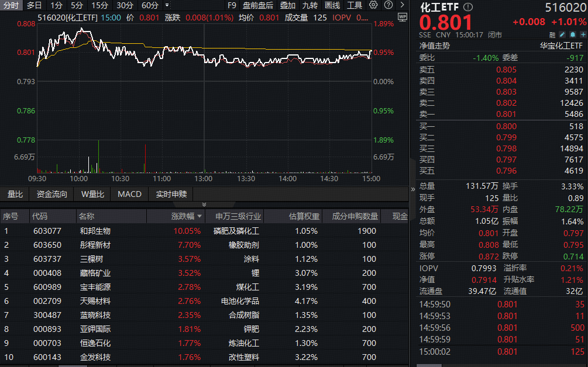Collapse panel using double chevron below indicator tabs
Image resolution: width=588 pixels, height=367 pixels.
(x=204, y=205)
